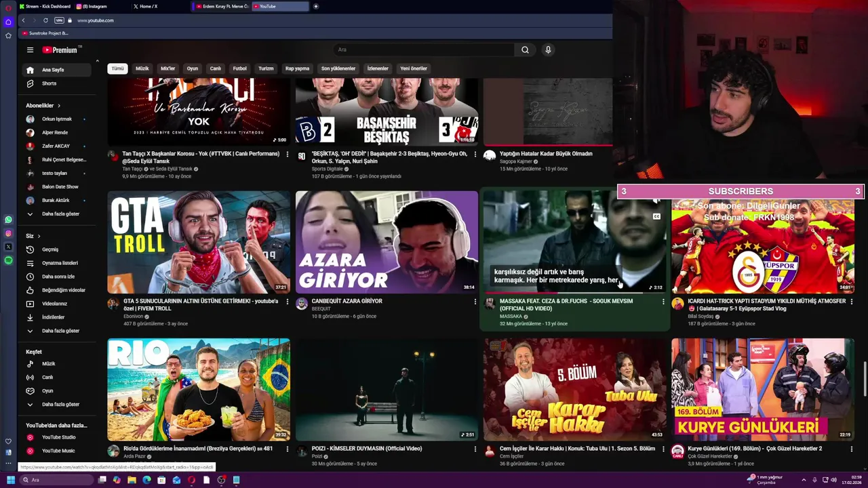
Task: Open a new browser tab
Action: pyautogui.click(x=315, y=6)
